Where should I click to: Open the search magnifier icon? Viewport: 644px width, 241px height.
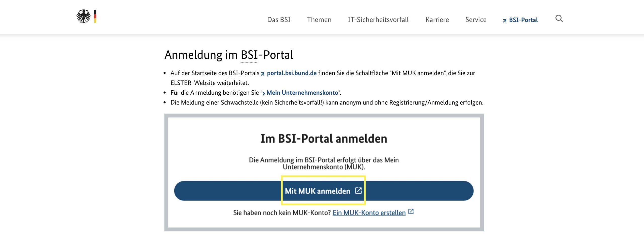(x=559, y=19)
